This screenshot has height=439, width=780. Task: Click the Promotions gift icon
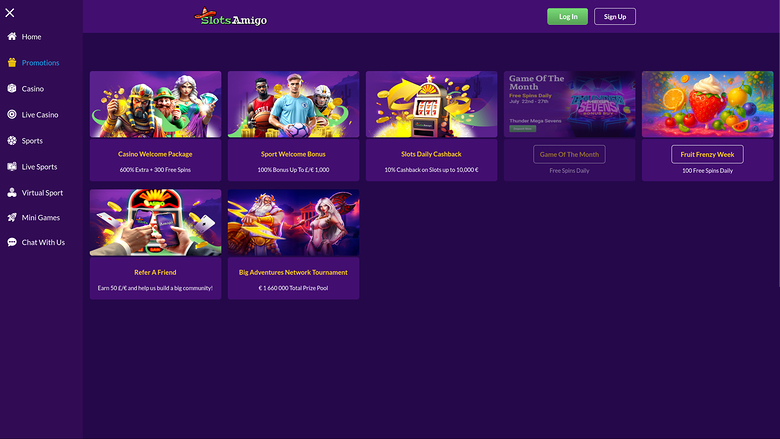click(12, 63)
